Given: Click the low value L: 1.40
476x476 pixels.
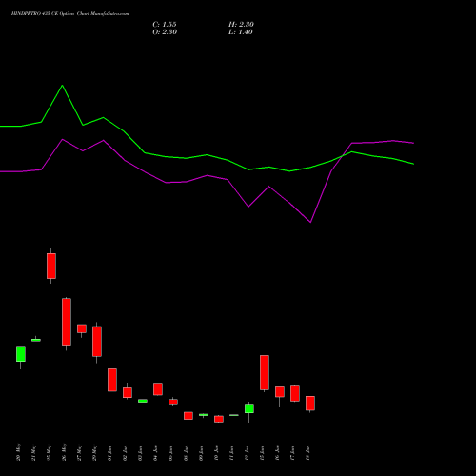Looking at the screenshot, I should point(241,32).
